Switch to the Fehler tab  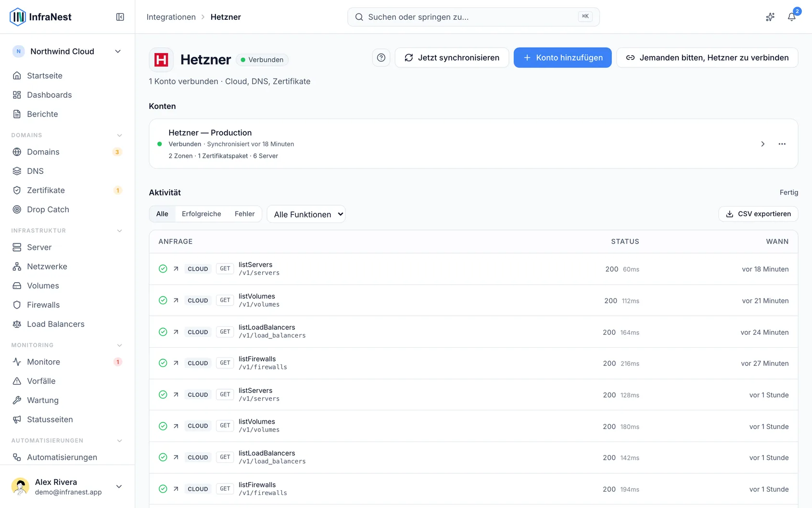245,214
